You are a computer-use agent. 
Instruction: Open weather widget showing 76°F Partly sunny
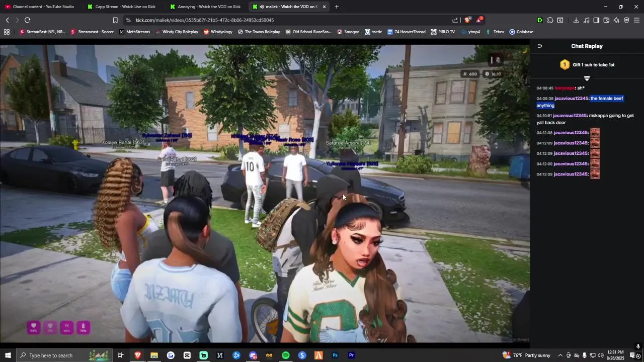point(526,355)
